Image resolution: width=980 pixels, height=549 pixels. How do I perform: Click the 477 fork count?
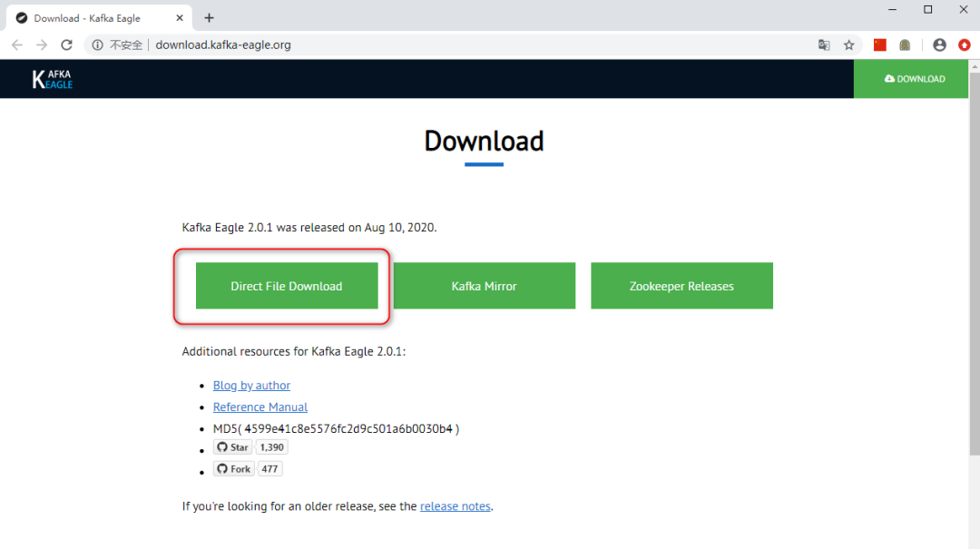click(270, 469)
